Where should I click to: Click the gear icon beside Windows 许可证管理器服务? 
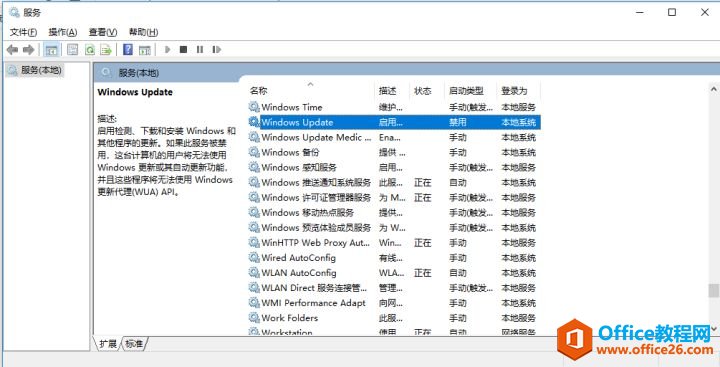254,198
